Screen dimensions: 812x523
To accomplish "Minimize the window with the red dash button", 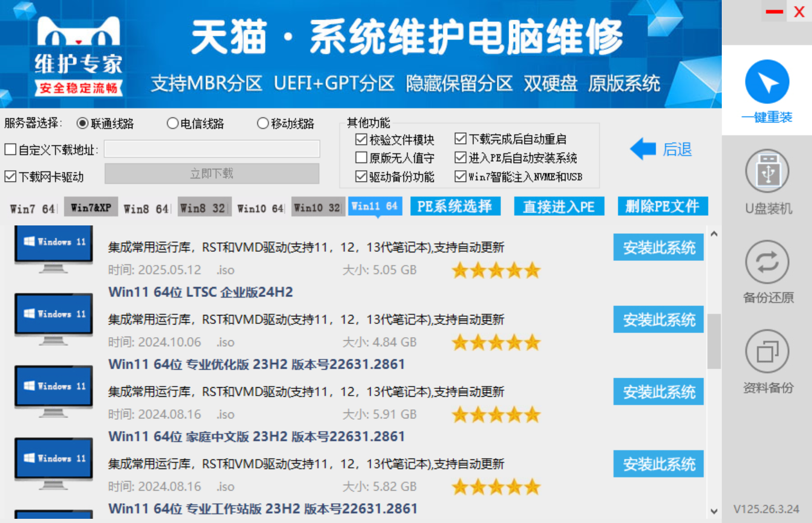I will click(774, 11).
